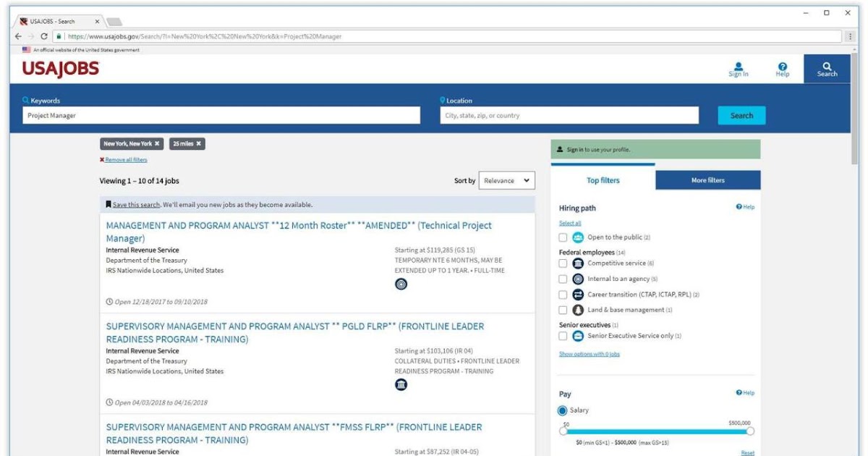Check the Internal to an agency checkbox
The height and width of the screenshot is (456, 868).
[x=563, y=279]
